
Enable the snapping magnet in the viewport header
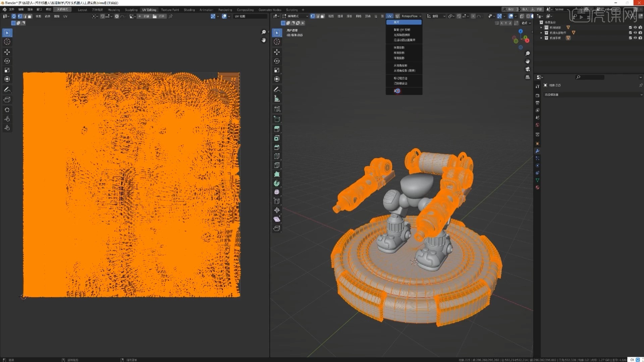pos(459,16)
